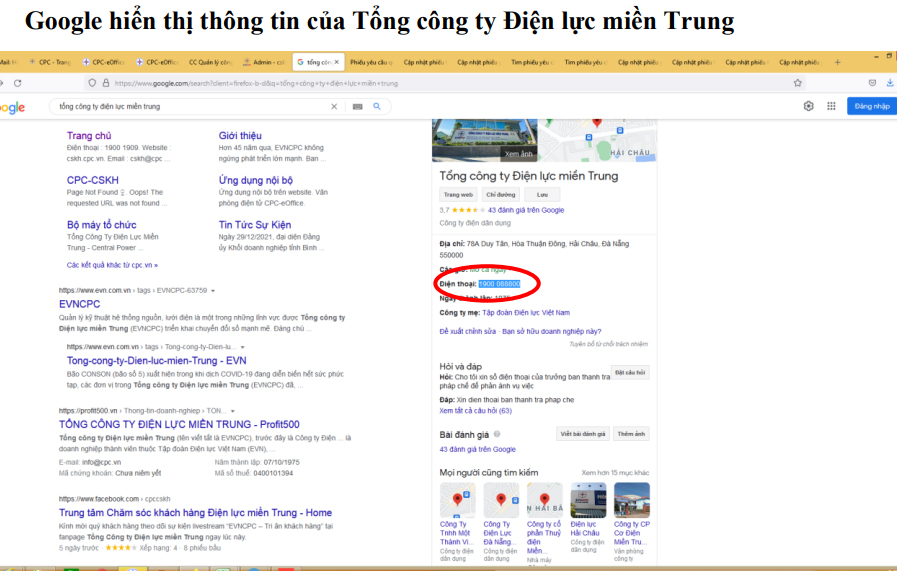Click '43 đánh giá trên Google' beside rating stars
897x571 pixels.
click(526, 210)
